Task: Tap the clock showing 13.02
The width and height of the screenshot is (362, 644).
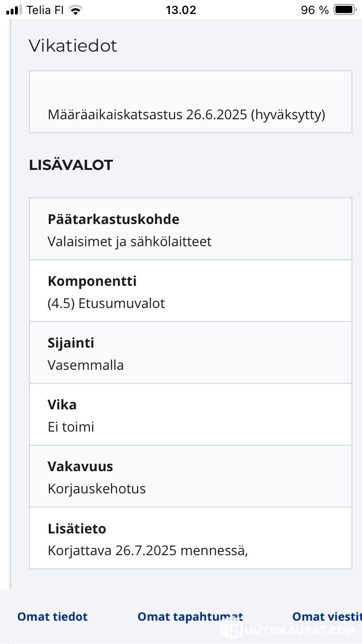Action: pos(181,10)
